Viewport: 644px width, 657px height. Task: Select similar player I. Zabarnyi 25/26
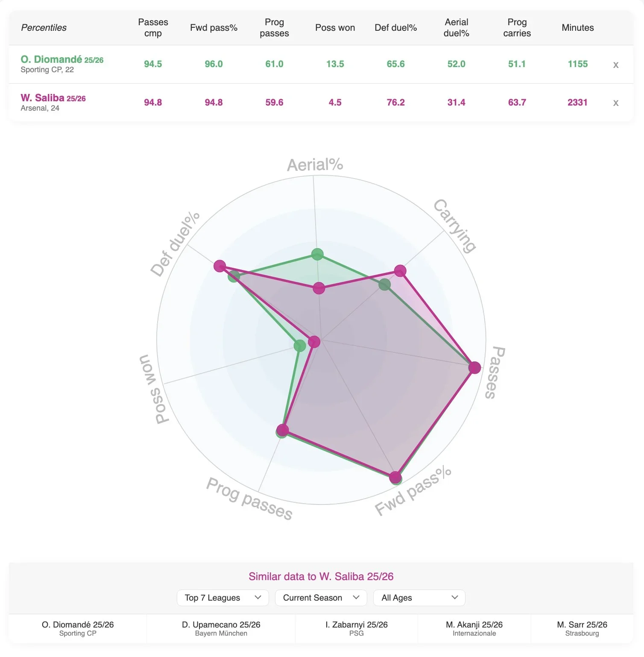click(x=357, y=628)
